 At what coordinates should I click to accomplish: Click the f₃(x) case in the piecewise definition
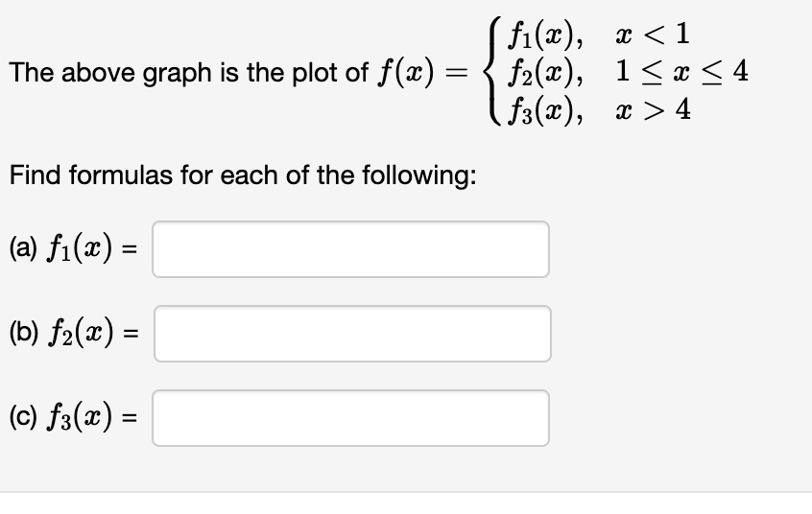click(546, 110)
